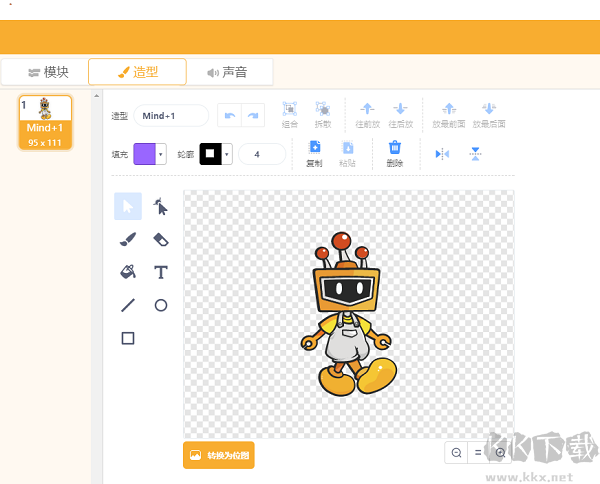The height and width of the screenshot is (484, 600).
Task: Bring to front with 放最前面
Action: [x=449, y=115]
